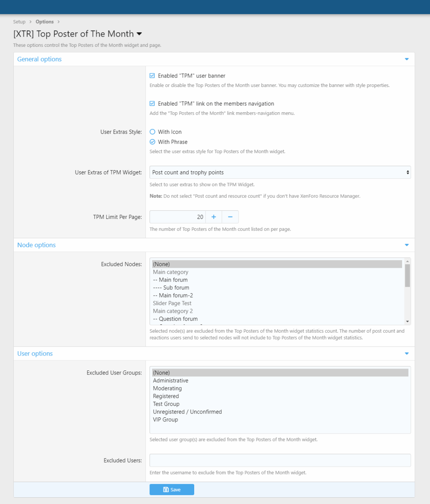Image resolution: width=430 pixels, height=504 pixels.
Task: Collapse the Node options section arrow
Action: point(407,245)
